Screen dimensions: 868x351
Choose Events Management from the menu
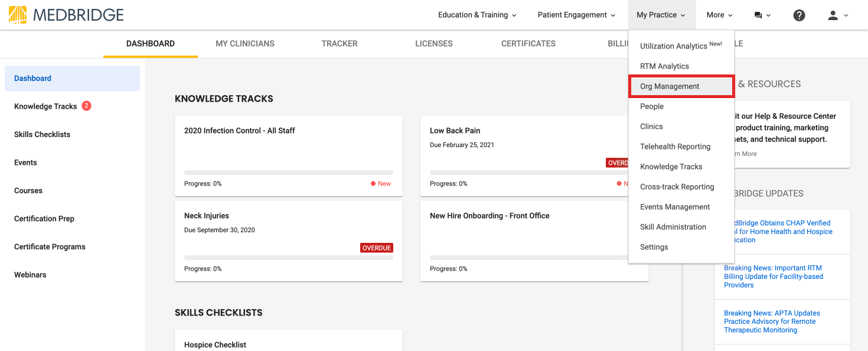tap(681, 207)
